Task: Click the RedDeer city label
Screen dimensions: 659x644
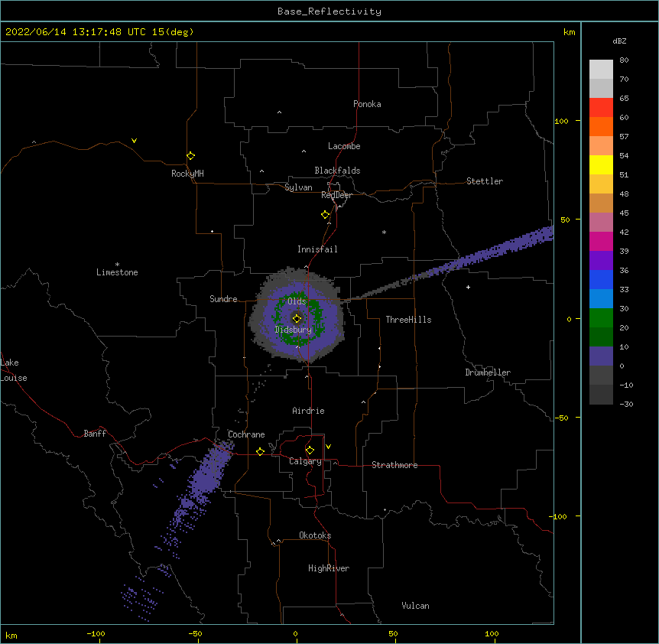Action: pyautogui.click(x=336, y=195)
